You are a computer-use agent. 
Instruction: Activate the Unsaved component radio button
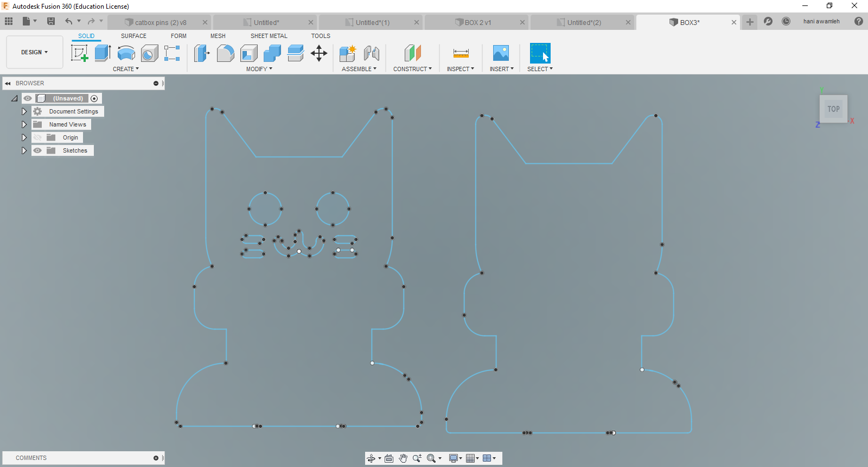tap(94, 98)
